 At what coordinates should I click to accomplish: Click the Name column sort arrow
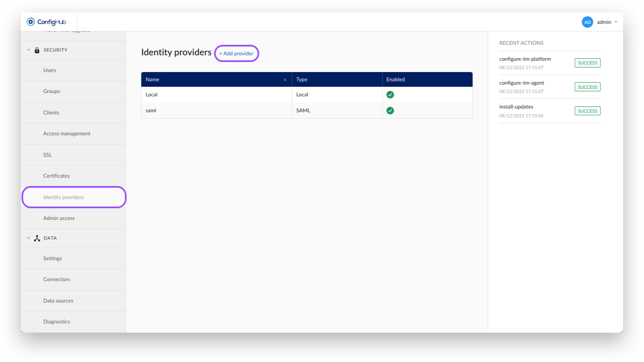click(x=285, y=80)
